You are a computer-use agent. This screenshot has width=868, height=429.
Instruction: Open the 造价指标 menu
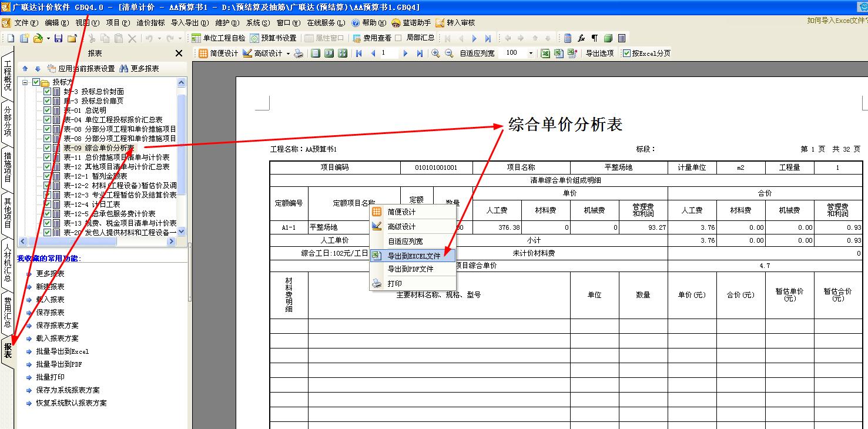point(150,23)
